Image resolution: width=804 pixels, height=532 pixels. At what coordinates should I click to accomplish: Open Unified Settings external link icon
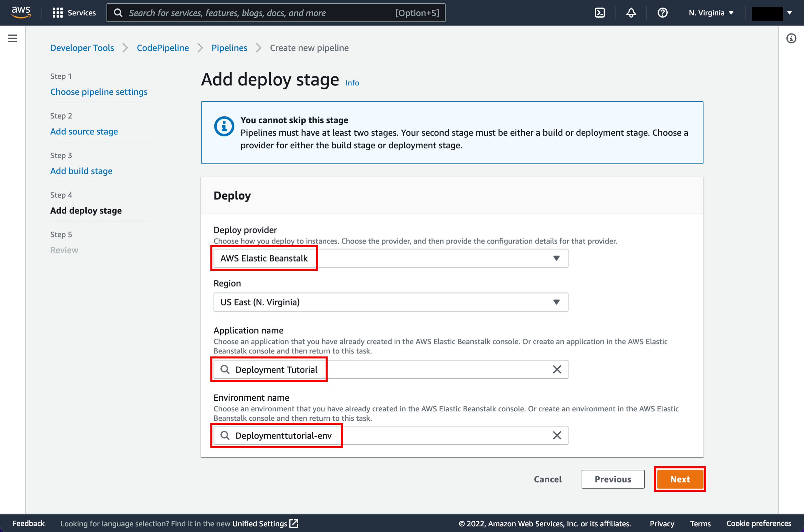294,524
